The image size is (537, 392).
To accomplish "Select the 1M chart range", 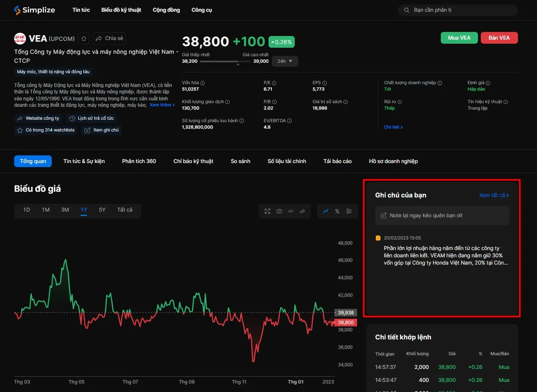I will pyautogui.click(x=46, y=210).
